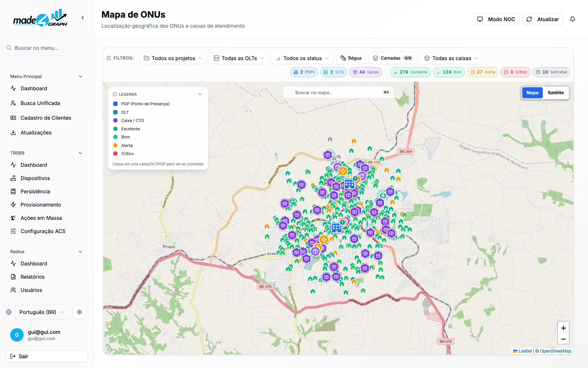Switch map view to Satélite
The height and width of the screenshot is (368, 588).
[555, 93]
